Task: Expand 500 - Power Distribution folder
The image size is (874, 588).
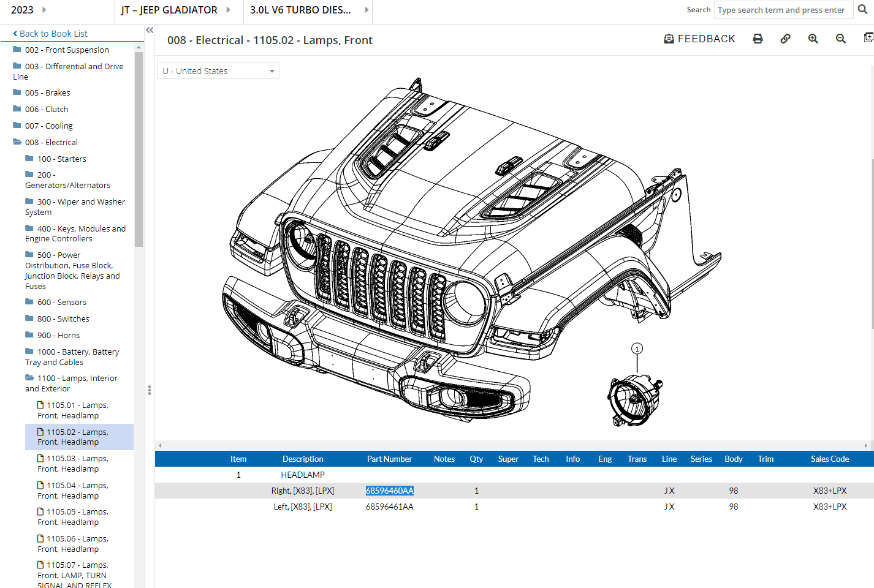Action: coord(72,270)
